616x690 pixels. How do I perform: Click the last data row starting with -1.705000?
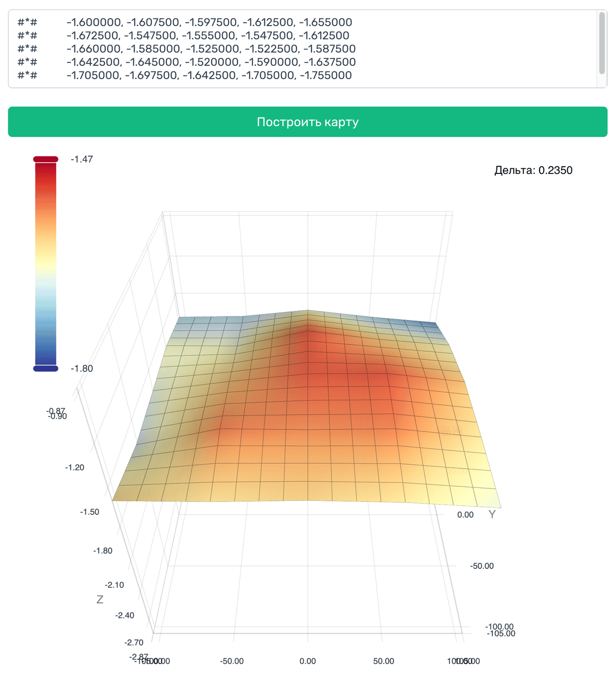tap(209, 75)
